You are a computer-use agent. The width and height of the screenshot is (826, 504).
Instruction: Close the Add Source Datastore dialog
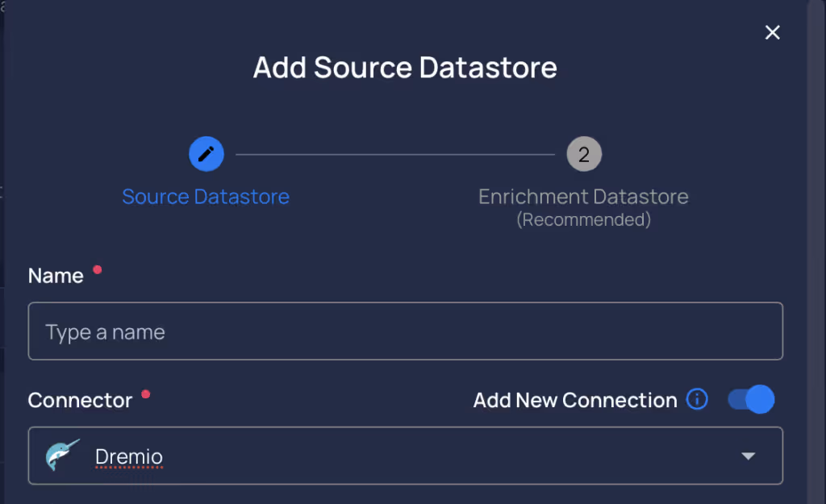click(772, 32)
